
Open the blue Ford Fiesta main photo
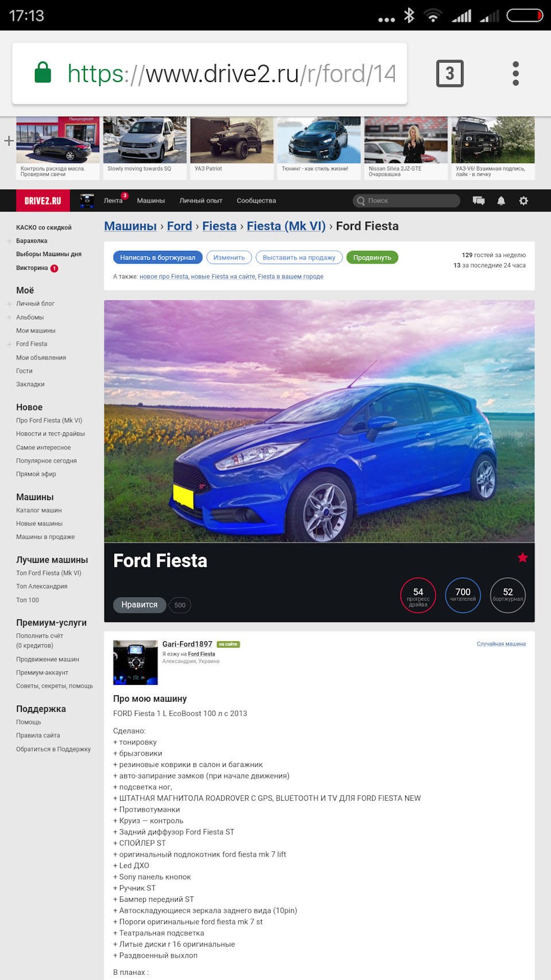click(319, 421)
